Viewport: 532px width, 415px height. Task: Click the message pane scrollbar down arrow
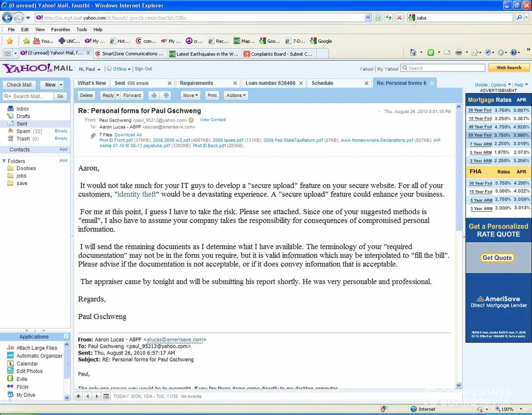[459, 385]
